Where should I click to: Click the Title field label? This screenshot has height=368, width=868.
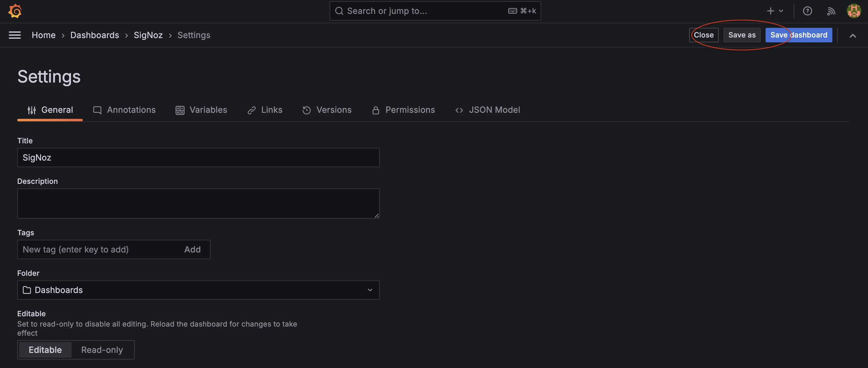[x=25, y=141]
